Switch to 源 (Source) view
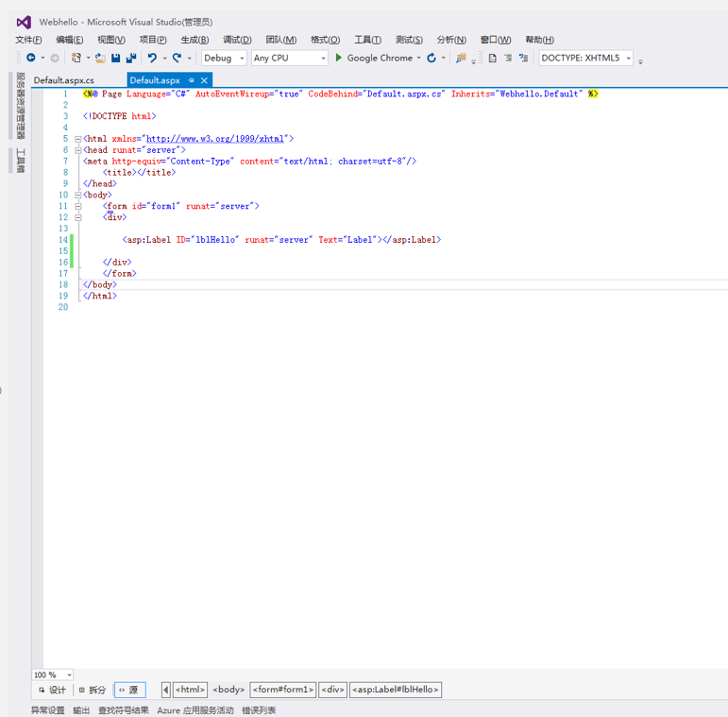 point(129,691)
